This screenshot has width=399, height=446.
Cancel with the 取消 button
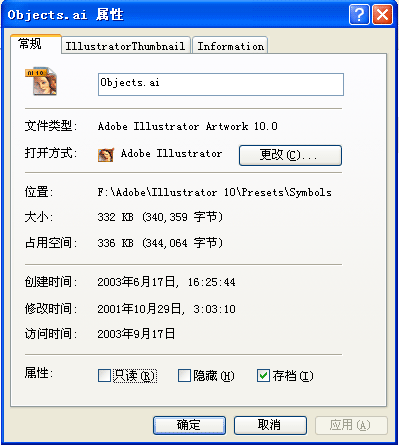click(270, 425)
